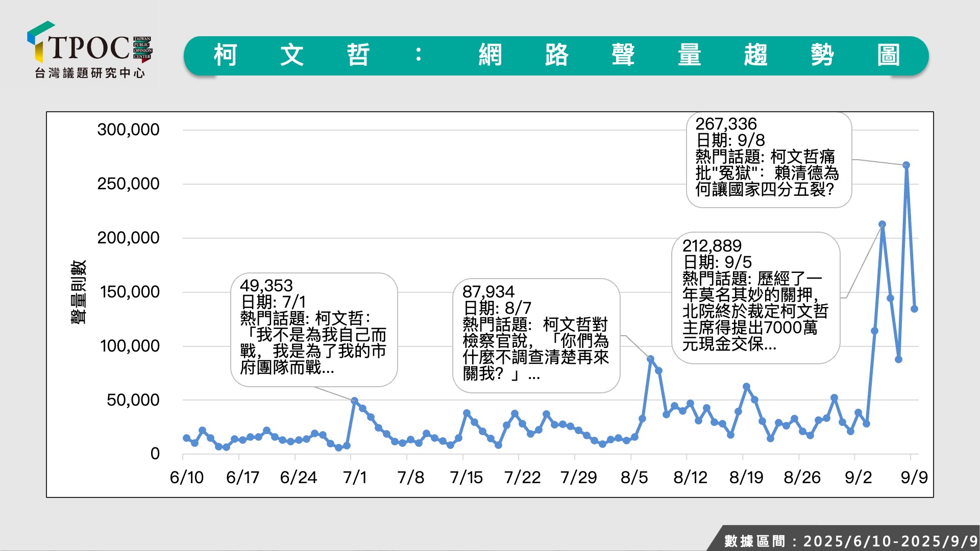Screen dimensions: 980x551
Task: Click the 8/7 peak data point
Action: coord(650,359)
